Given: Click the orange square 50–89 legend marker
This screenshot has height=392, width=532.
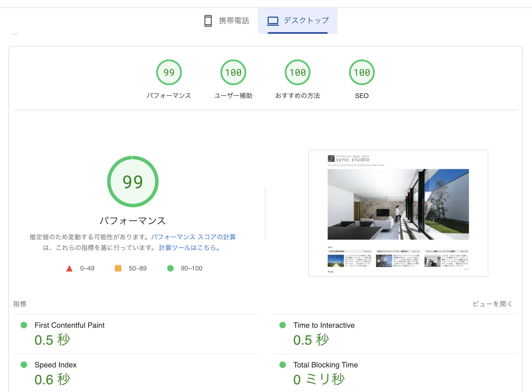Looking at the screenshot, I should point(118,268).
